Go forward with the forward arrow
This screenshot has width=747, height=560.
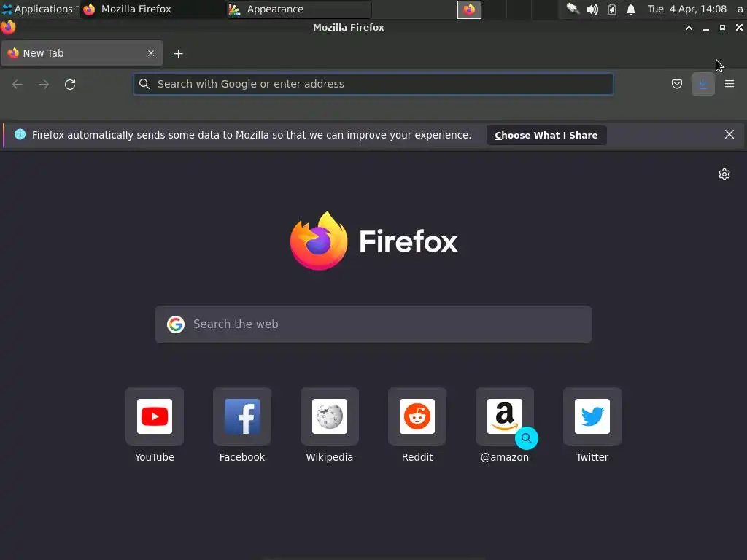pos(44,85)
